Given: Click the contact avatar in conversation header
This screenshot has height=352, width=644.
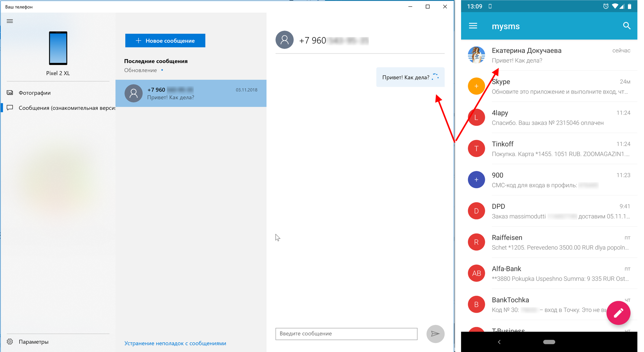Looking at the screenshot, I should 284,40.
